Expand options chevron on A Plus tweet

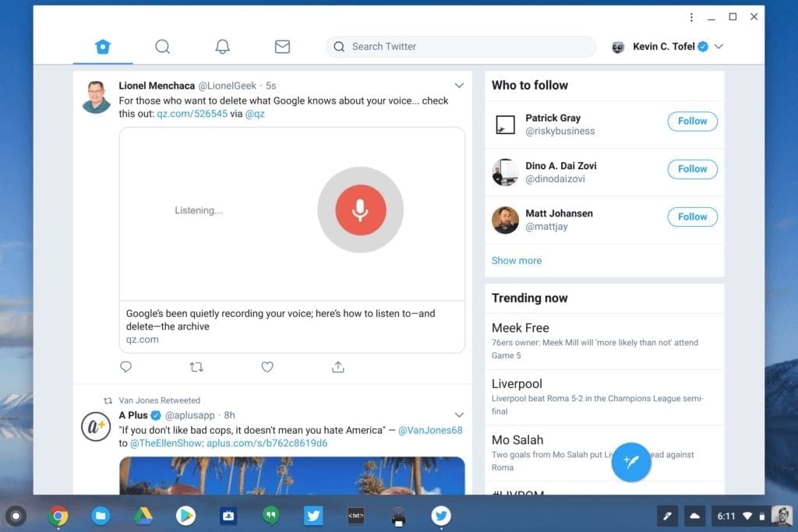coord(459,414)
